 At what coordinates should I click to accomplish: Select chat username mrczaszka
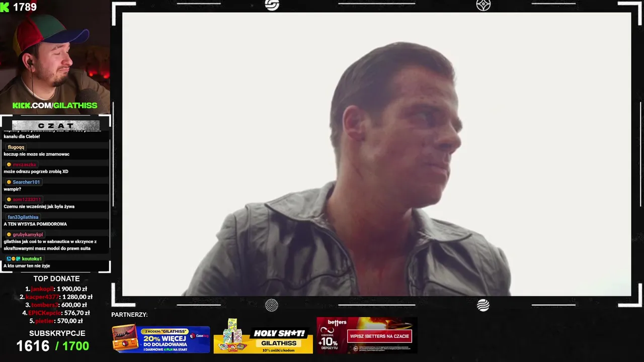coord(25,165)
